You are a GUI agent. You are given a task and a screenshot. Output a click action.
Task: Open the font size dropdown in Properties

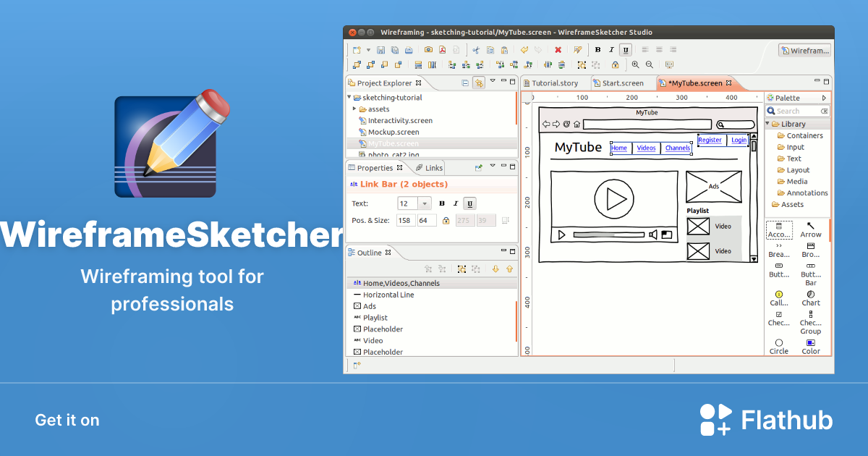point(425,203)
